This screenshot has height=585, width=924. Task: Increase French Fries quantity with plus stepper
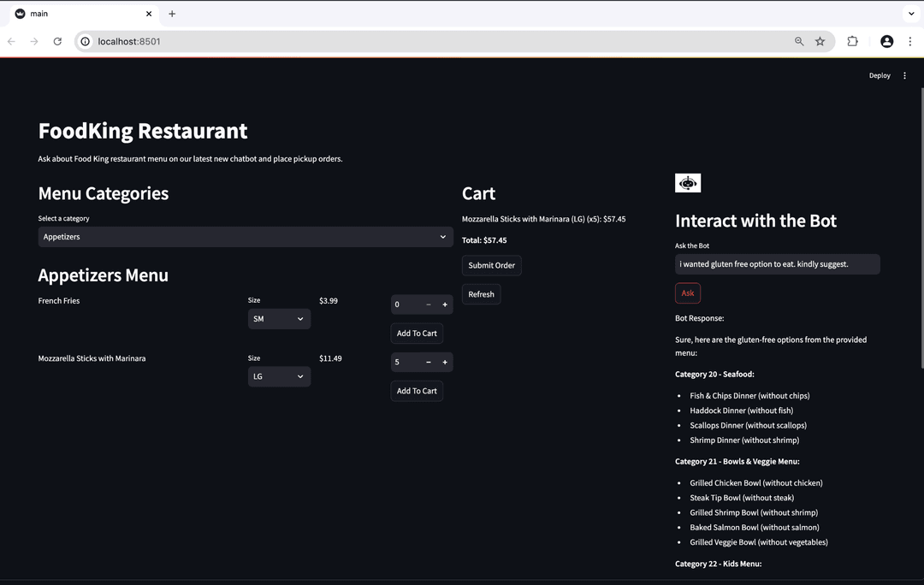click(445, 304)
